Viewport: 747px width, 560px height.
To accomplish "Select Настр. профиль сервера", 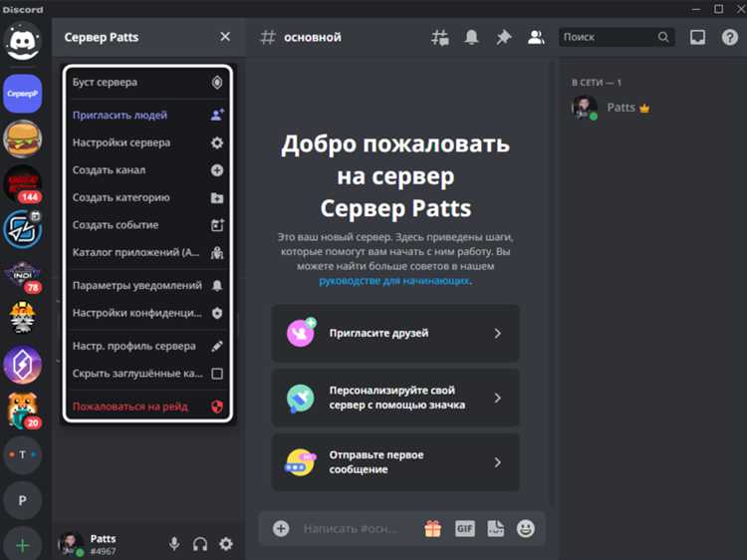I will [147, 346].
